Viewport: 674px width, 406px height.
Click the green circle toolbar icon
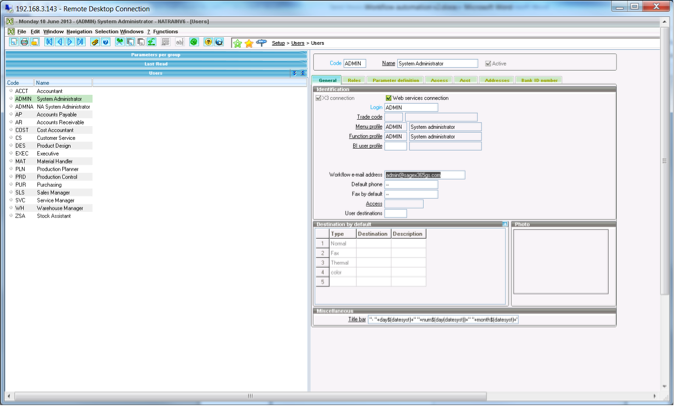coord(194,43)
